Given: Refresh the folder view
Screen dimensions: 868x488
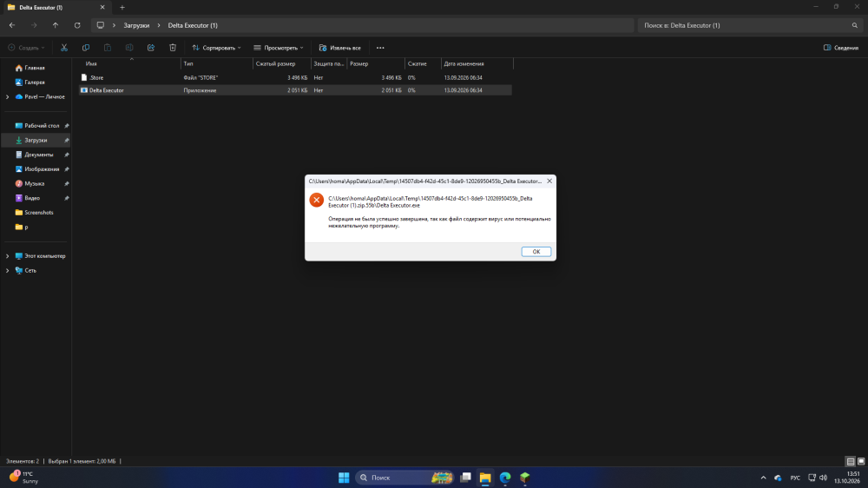Looking at the screenshot, I should tap(77, 25).
